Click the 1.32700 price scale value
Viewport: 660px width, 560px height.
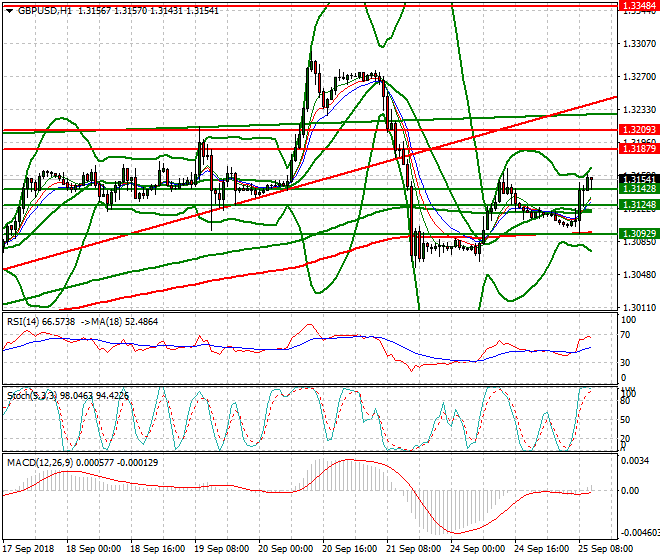tap(639, 77)
